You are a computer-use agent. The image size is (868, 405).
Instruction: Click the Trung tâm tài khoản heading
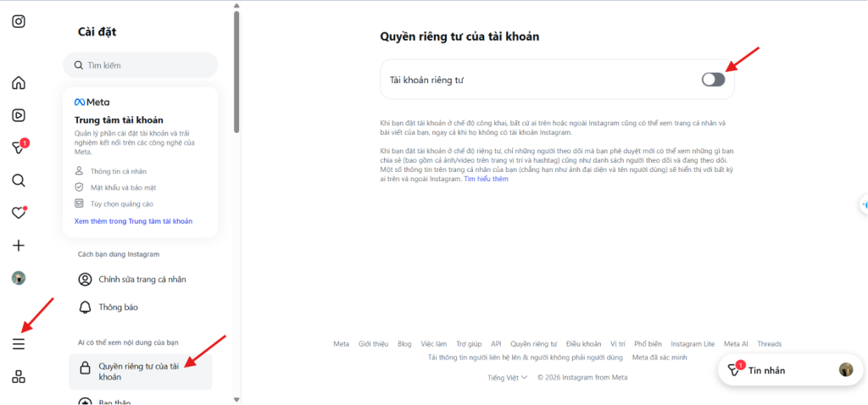click(119, 120)
